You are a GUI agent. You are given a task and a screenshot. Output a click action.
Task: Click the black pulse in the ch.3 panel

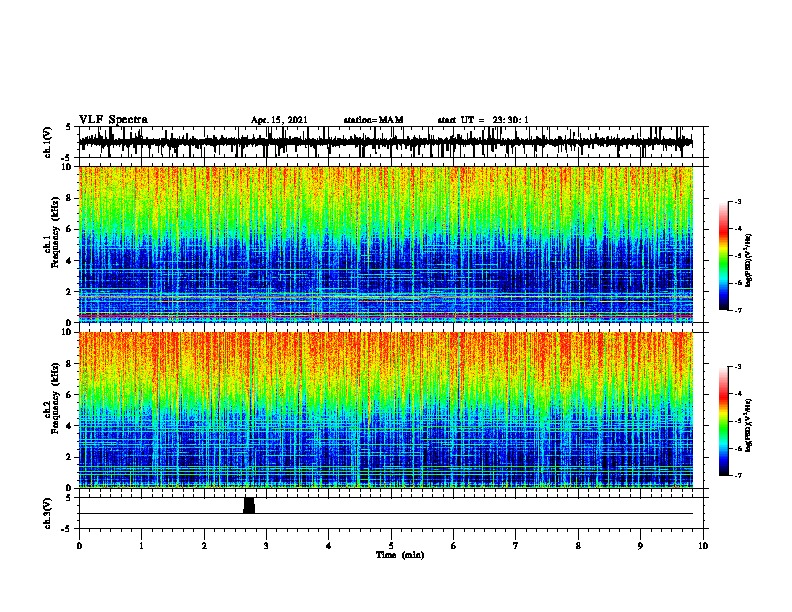click(249, 505)
